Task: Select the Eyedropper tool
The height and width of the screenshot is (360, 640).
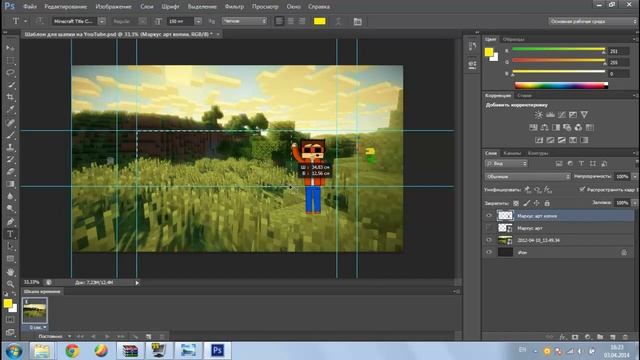Action: point(10,109)
